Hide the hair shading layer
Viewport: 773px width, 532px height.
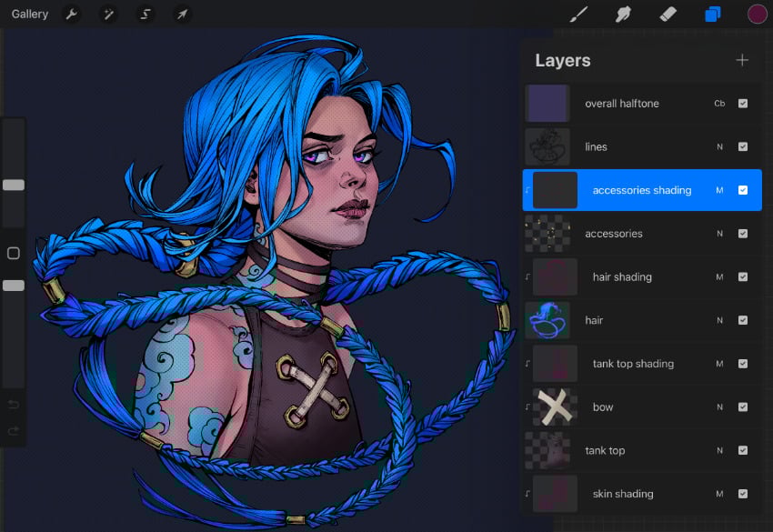(743, 277)
